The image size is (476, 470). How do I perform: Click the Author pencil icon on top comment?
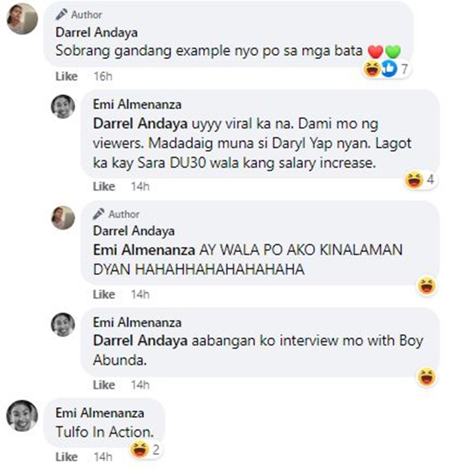click(x=62, y=14)
